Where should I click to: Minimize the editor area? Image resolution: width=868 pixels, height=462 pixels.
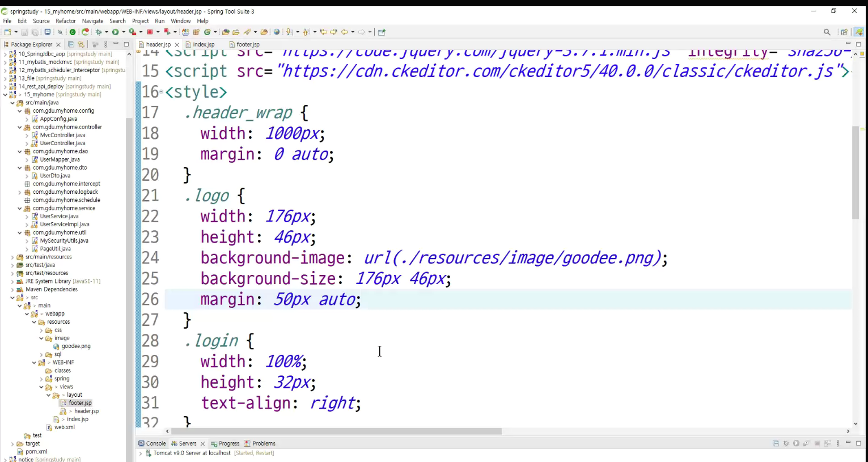(x=848, y=44)
